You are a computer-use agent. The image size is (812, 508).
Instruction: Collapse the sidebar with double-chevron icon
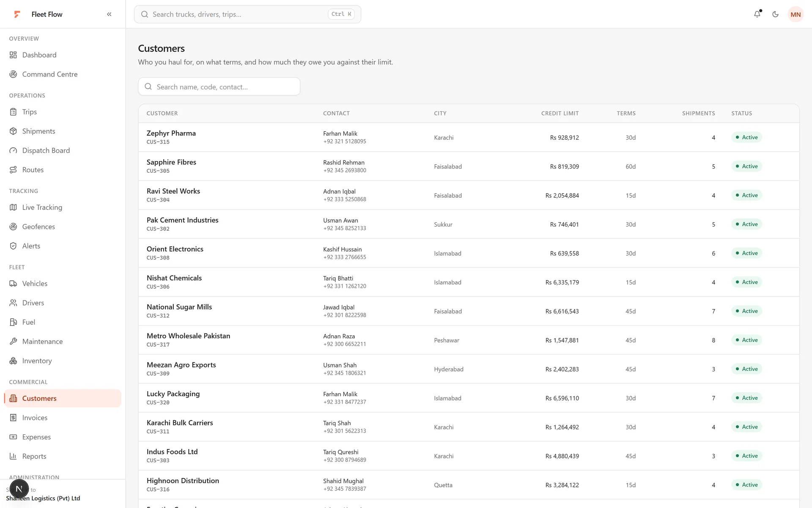[109, 14]
